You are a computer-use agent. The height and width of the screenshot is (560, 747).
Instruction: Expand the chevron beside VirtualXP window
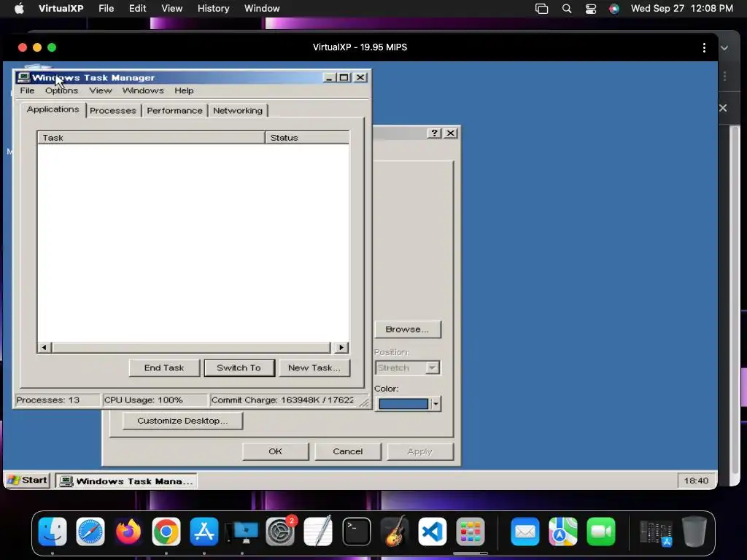[724, 47]
